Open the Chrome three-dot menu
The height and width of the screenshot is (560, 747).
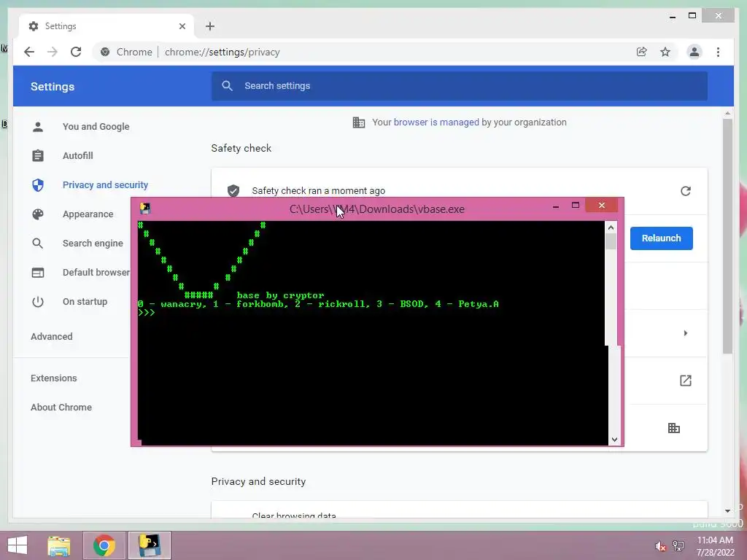click(x=718, y=52)
